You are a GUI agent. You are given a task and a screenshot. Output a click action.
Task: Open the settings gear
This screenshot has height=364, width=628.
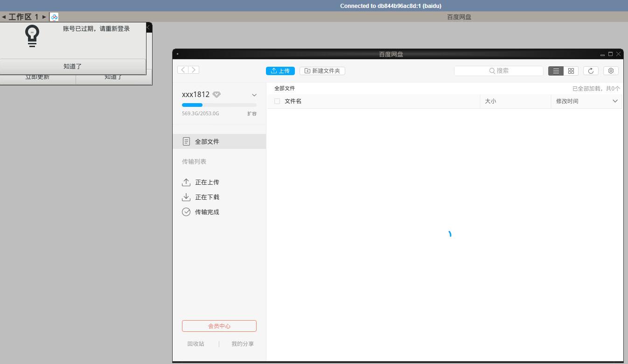611,70
